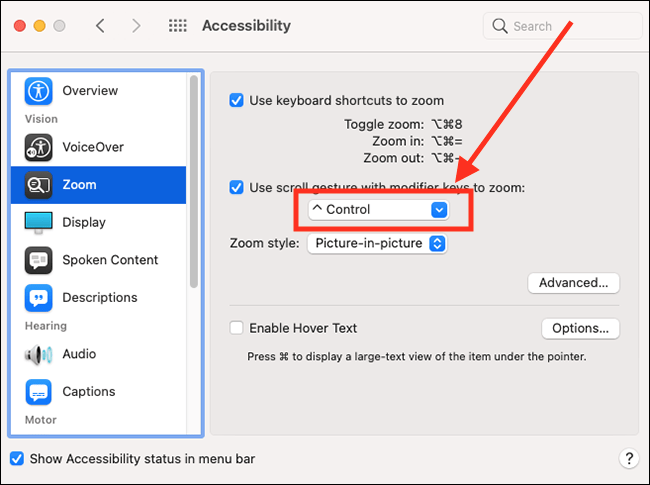The height and width of the screenshot is (485, 650).
Task: Open the Control modifier key dropdown
Action: 378,210
